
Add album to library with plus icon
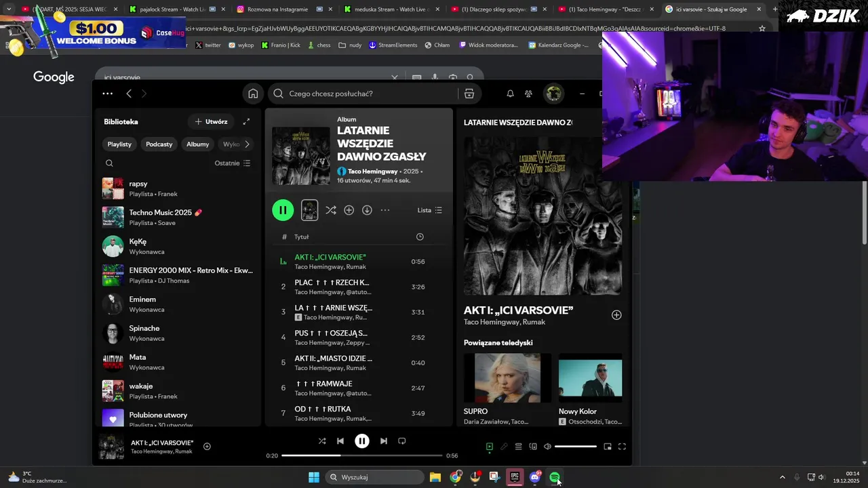pyautogui.click(x=349, y=210)
